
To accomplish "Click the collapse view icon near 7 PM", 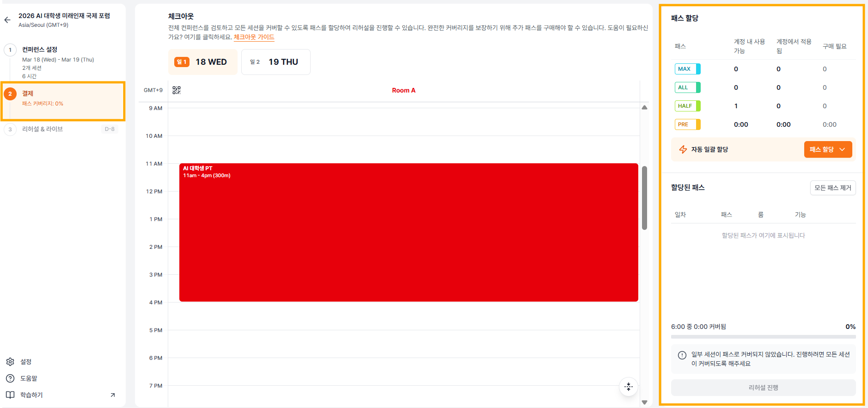I will coord(629,387).
